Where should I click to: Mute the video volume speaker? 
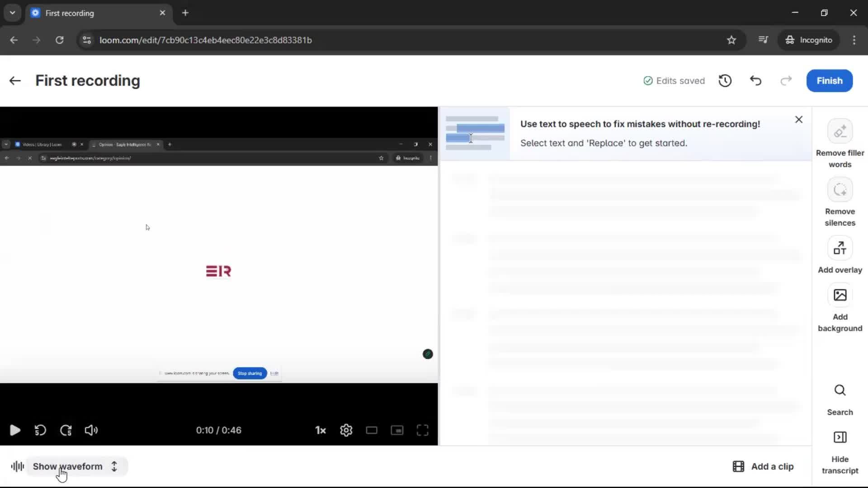pyautogui.click(x=91, y=430)
